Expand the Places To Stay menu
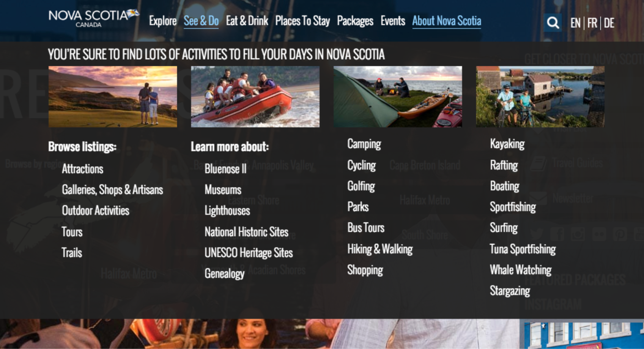The height and width of the screenshot is (349, 644). tap(303, 21)
